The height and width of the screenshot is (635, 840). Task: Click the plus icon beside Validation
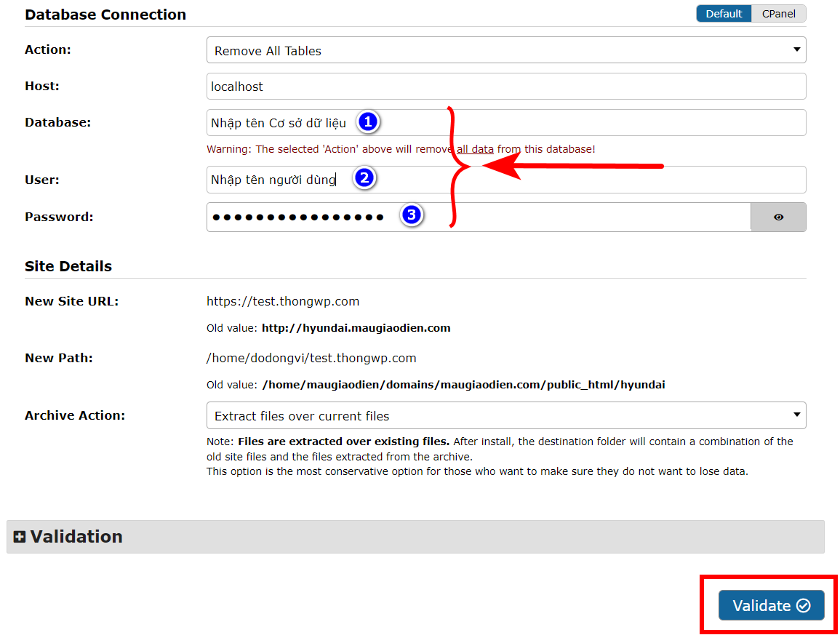20,537
